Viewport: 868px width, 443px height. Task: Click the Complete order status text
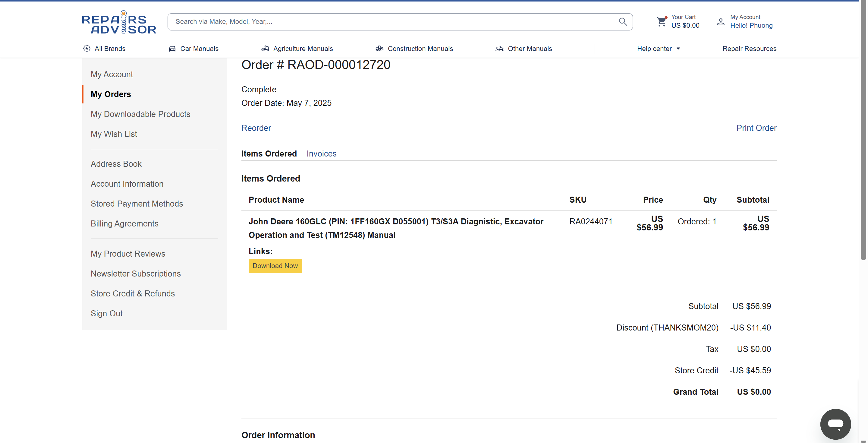pyautogui.click(x=259, y=89)
